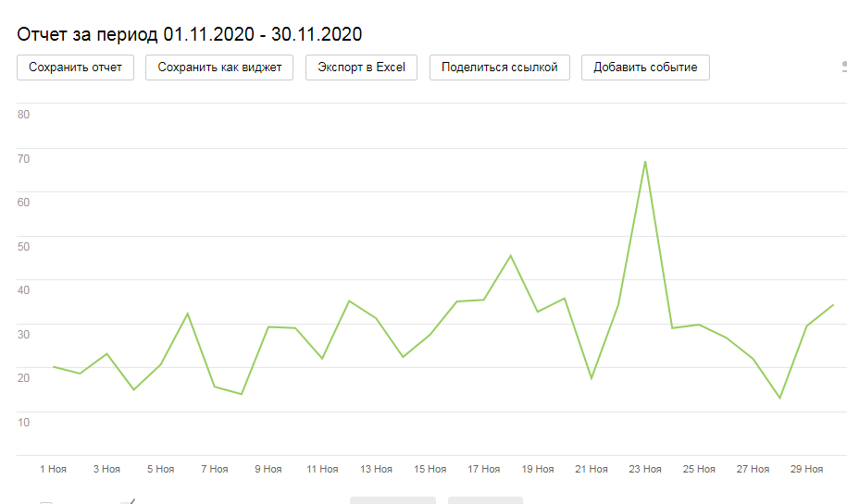Click the "25 Ноя" axis label
This screenshot has height=504, width=847.
pyautogui.click(x=699, y=470)
